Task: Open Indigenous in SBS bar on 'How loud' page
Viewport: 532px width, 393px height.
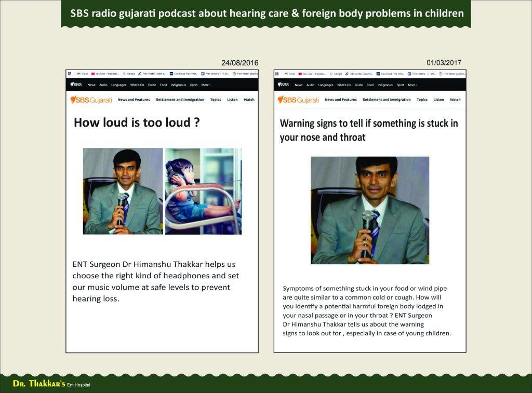Action: point(179,85)
